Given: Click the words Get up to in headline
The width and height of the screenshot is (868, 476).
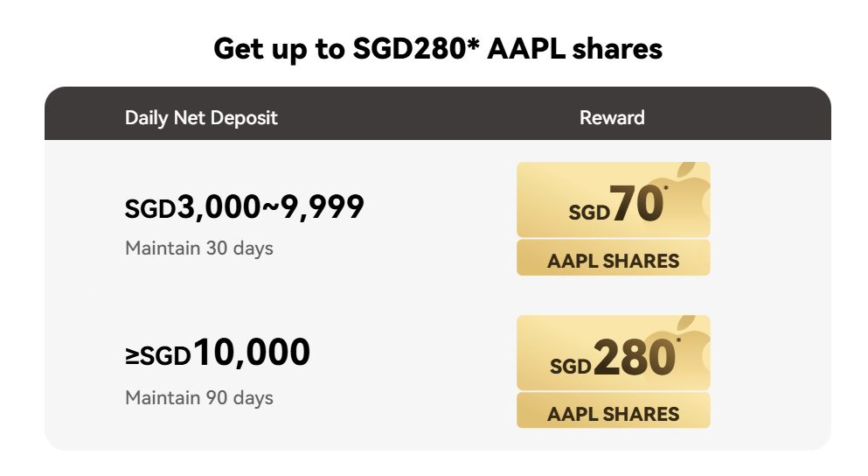Looking at the screenshot, I should (279, 49).
